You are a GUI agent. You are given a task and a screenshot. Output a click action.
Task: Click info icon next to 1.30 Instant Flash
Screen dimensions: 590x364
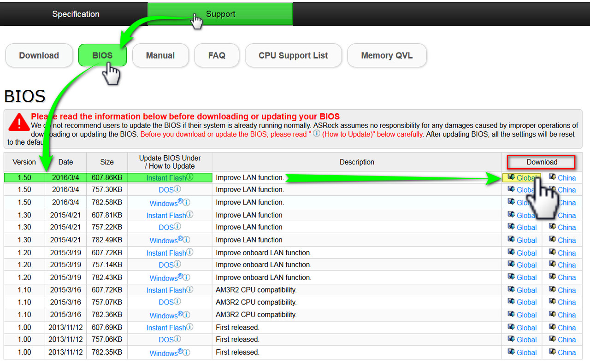[190, 215]
